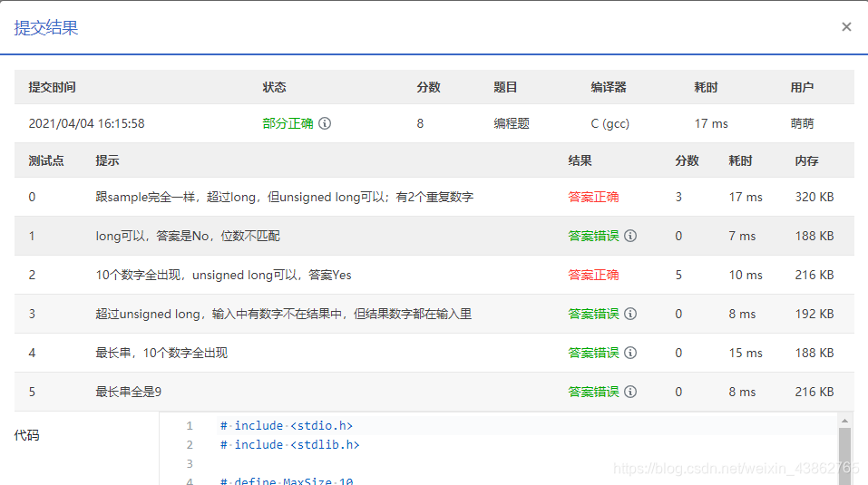Image resolution: width=868 pixels, height=485 pixels.
Task: Click the 提交结果 dialog title
Action: [x=46, y=28]
